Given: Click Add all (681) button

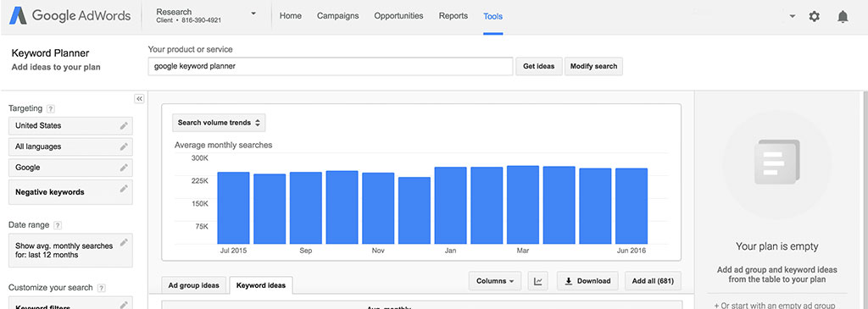Looking at the screenshot, I should (653, 281).
